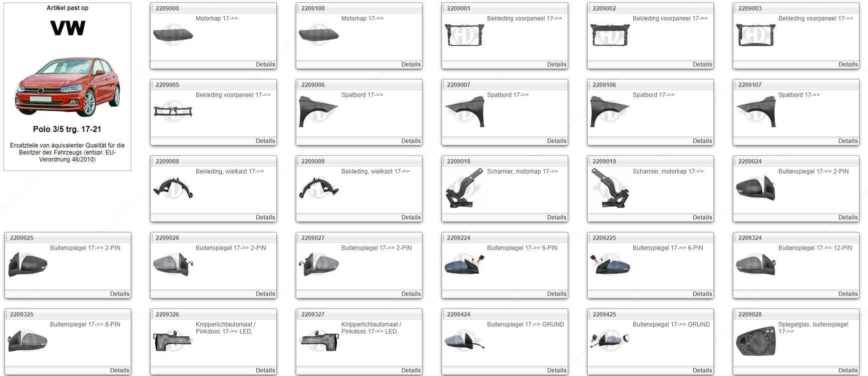Viewport: 868px width, 376px height.
Task: Click the Motorkap image for article 2209000
Action: click(173, 35)
